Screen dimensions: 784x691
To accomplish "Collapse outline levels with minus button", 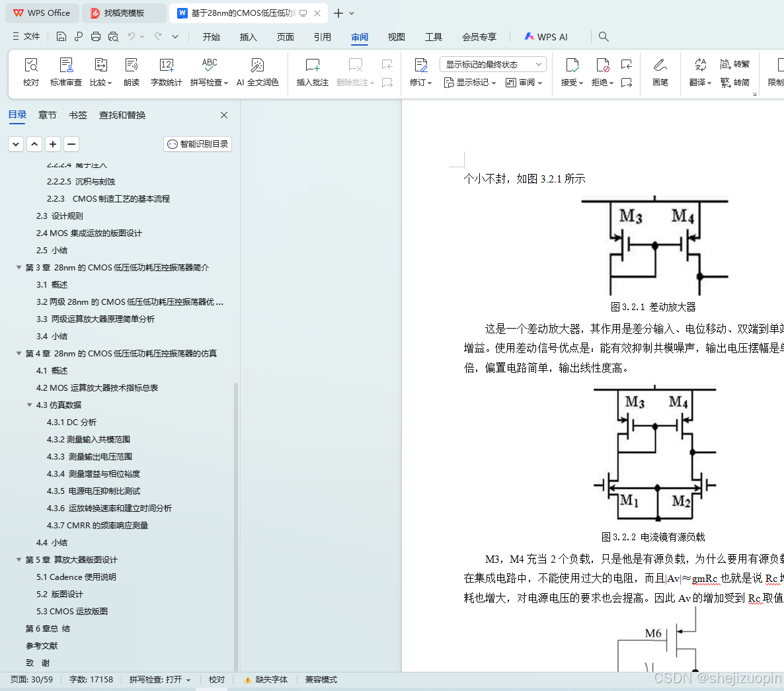I will 71,144.
